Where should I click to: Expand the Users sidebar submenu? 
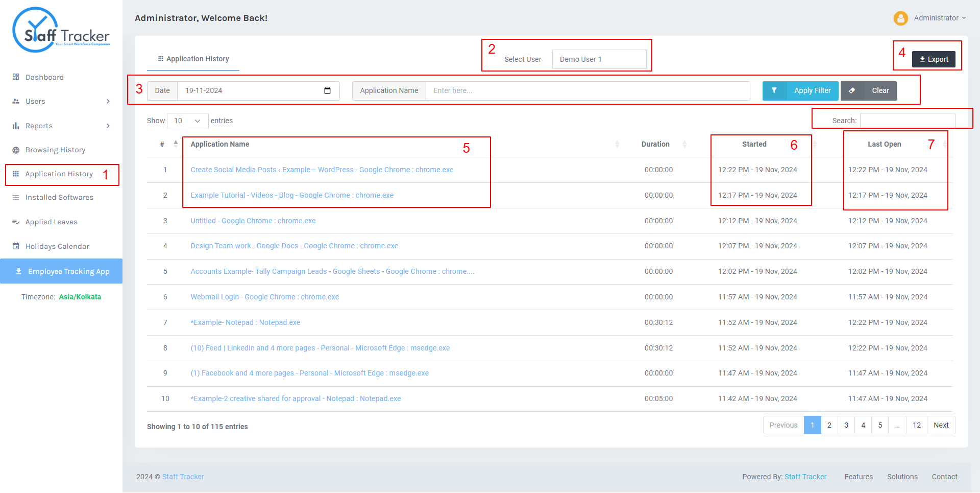tap(108, 102)
